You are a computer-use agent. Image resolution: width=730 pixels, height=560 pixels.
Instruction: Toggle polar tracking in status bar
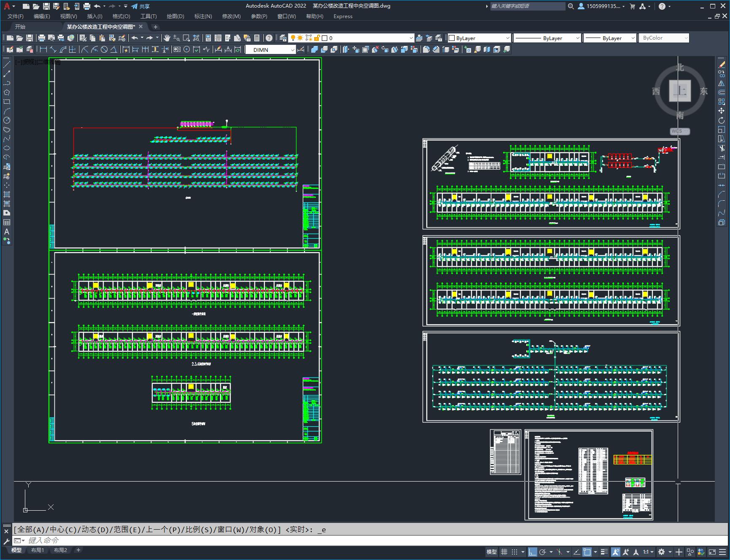[543, 552]
